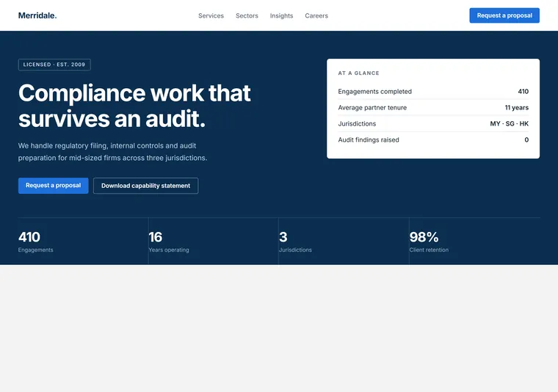Image resolution: width=558 pixels, height=392 pixels.
Task: Click the 0 audit findings value
Action: pos(526,139)
